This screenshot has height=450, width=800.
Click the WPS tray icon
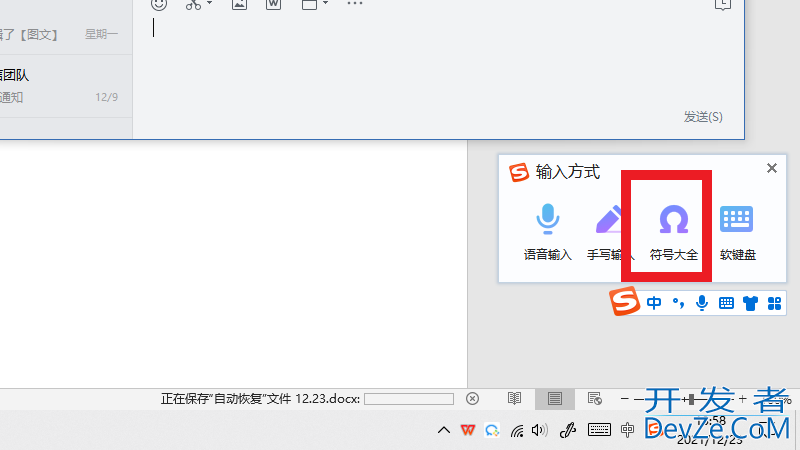click(467, 430)
